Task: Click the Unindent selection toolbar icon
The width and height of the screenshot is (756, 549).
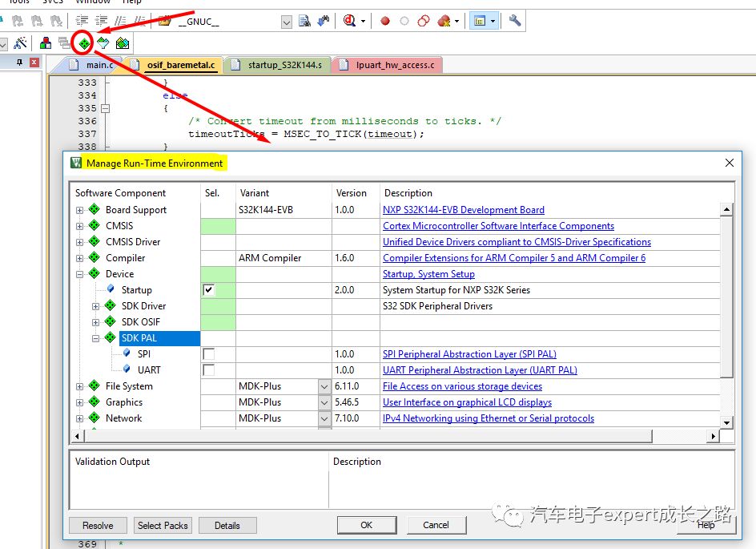Action: pos(101,21)
